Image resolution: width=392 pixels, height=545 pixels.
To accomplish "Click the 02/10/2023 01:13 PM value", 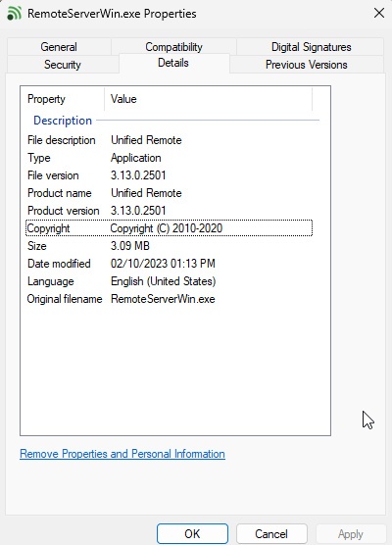I will pos(163,264).
